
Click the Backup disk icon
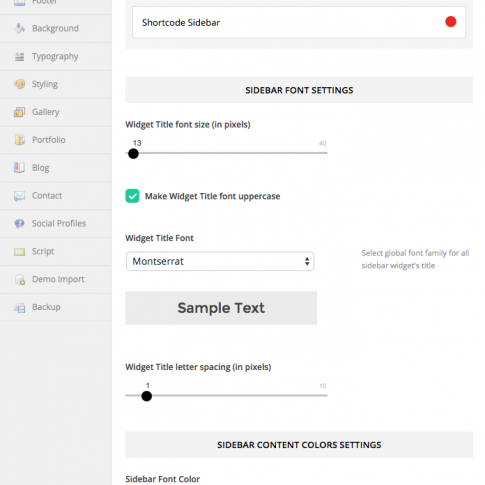point(19,307)
